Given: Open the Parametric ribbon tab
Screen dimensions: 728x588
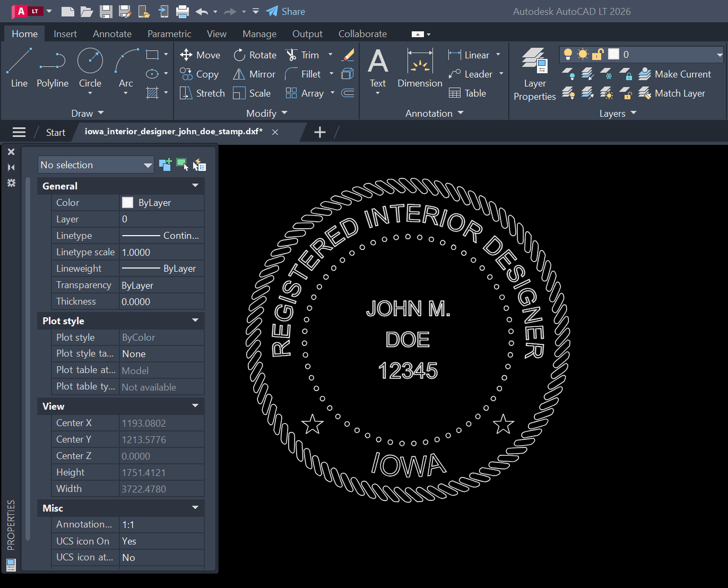Looking at the screenshot, I should 169,33.
